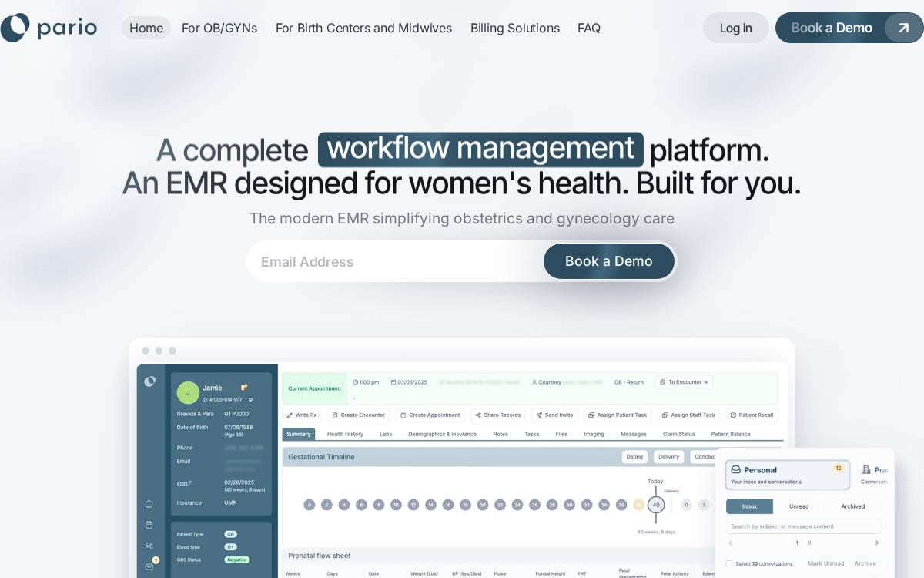Click week 40 Today marker on timeline
Viewport: 924px width, 578px height.
click(656, 505)
